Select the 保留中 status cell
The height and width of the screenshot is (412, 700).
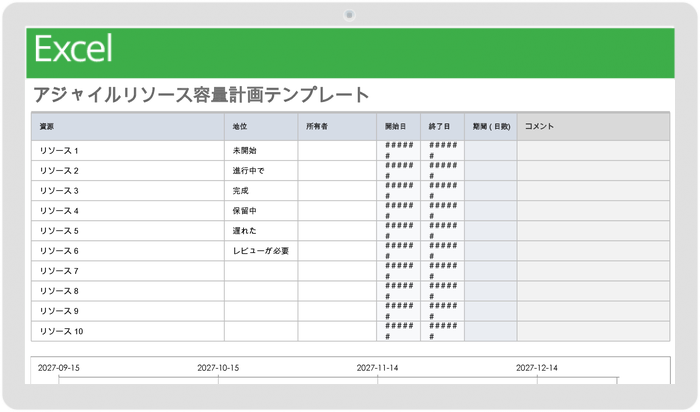[x=245, y=211]
